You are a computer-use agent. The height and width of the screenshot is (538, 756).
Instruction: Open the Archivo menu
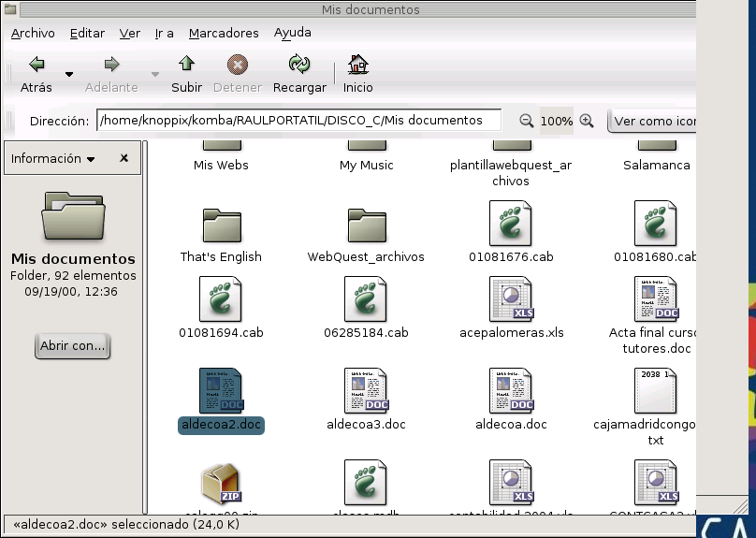33,33
